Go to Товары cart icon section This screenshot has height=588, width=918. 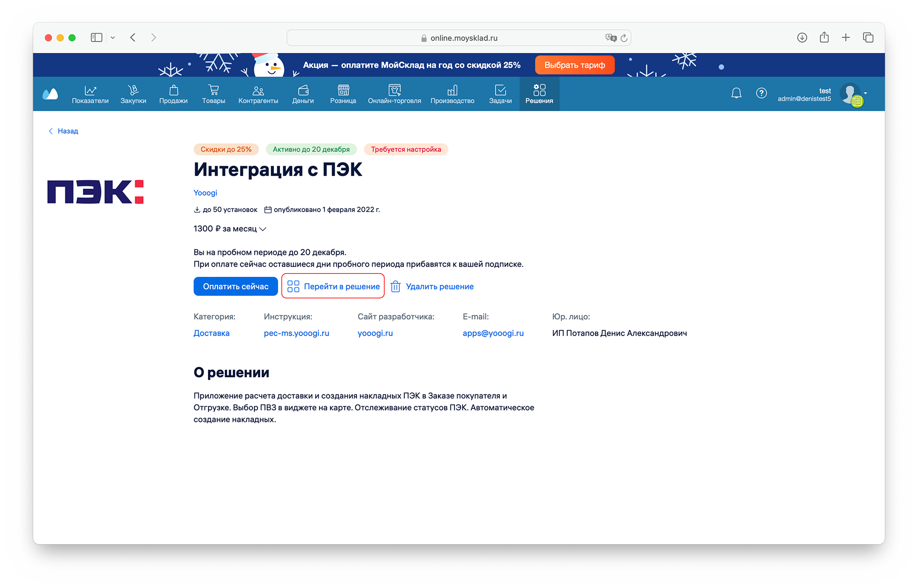213,94
